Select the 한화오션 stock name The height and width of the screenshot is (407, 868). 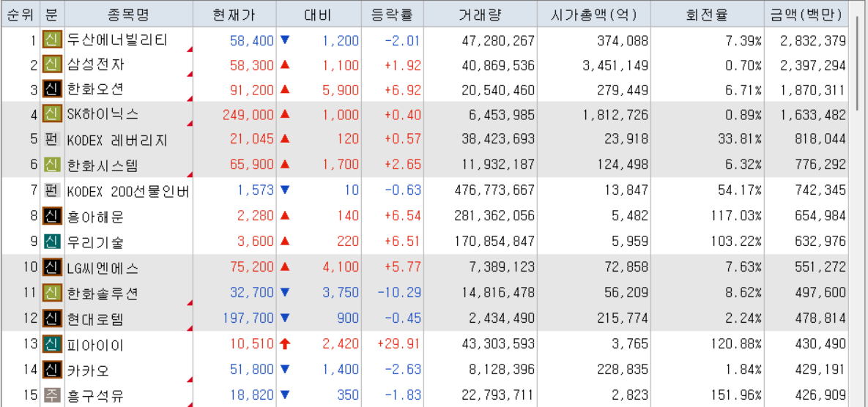point(95,89)
